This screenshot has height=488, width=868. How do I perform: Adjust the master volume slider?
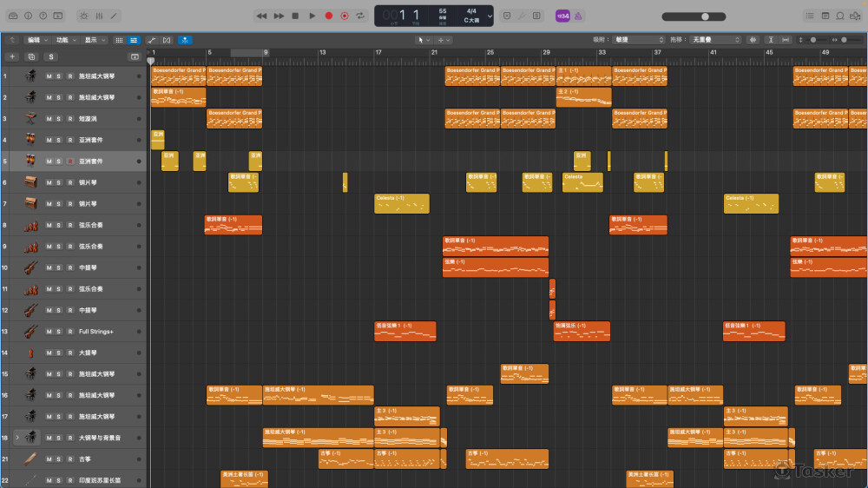[x=694, y=16]
